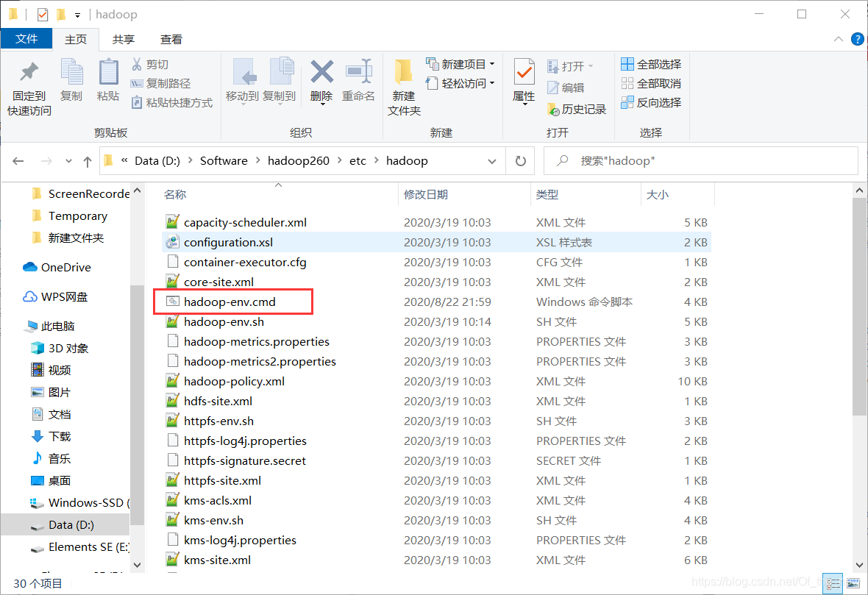Image resolution: width=868 pixels, height=595 pixels.
Task: Click the Forward navigation arrow
Action: (x=46, y=161)
